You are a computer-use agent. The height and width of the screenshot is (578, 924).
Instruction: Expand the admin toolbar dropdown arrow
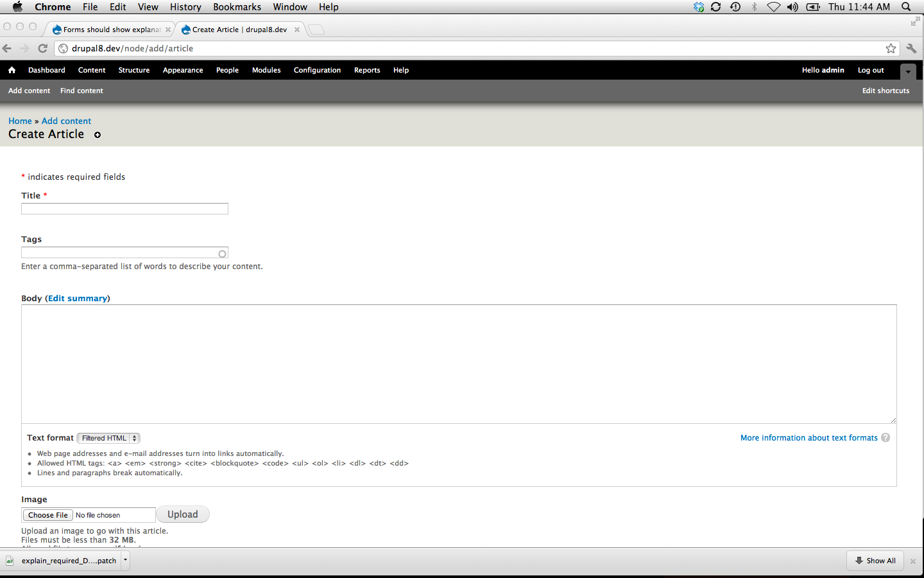pyautogui.click(x=907, y=72)
